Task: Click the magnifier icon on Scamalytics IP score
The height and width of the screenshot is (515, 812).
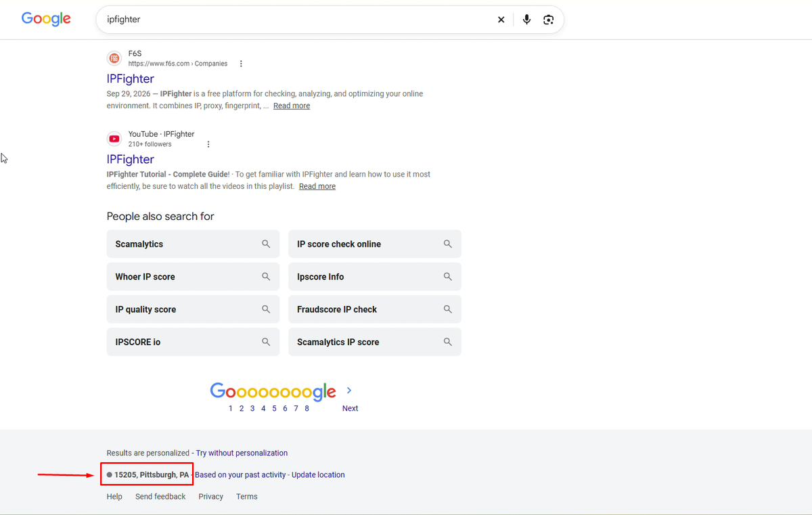Action: 447,342
